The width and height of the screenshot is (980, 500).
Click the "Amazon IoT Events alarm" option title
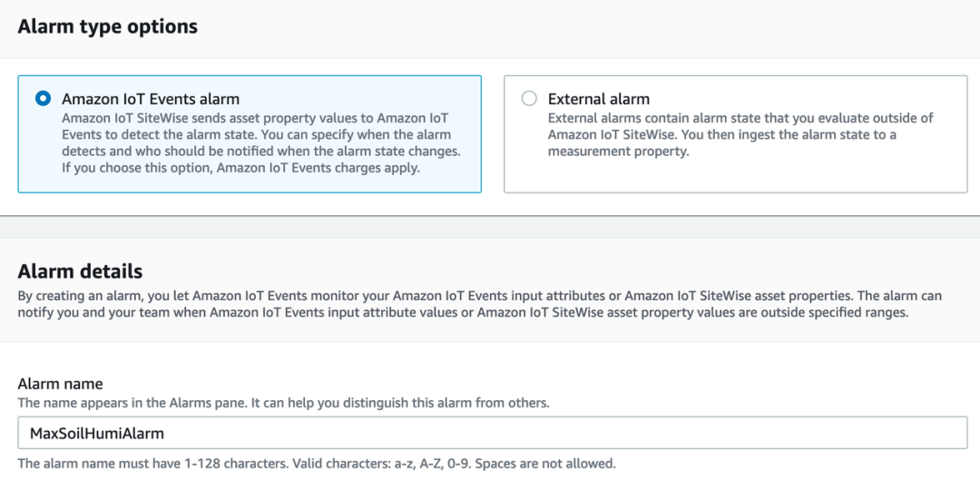[151, 99]
